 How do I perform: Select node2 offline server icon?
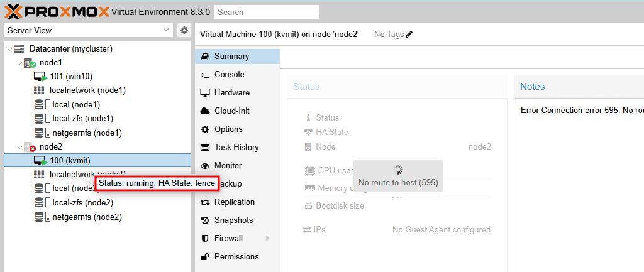pyautogui.click(x=30, y=147)
